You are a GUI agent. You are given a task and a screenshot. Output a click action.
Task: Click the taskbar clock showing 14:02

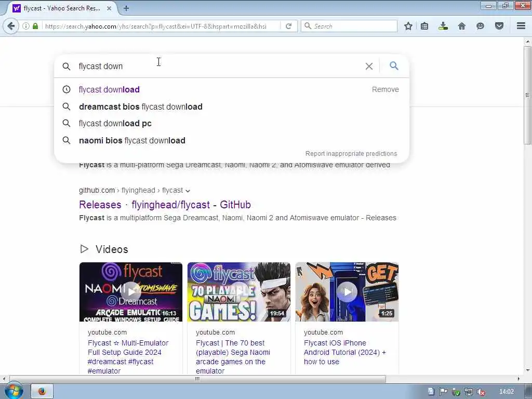(x=506, y=392)
